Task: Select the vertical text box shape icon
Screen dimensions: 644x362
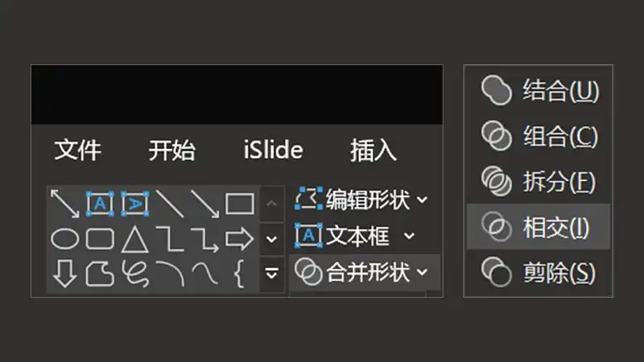Action: point(135,204)
